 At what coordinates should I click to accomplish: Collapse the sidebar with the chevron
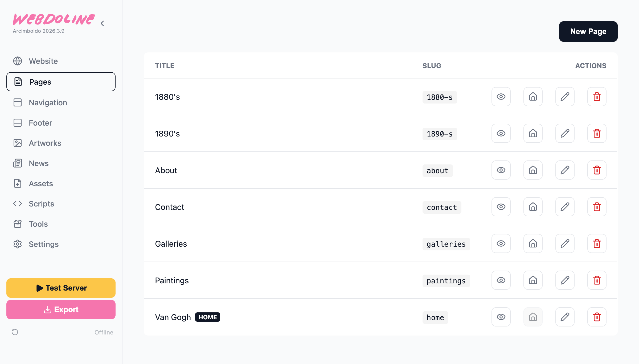(x=102, y=23)
